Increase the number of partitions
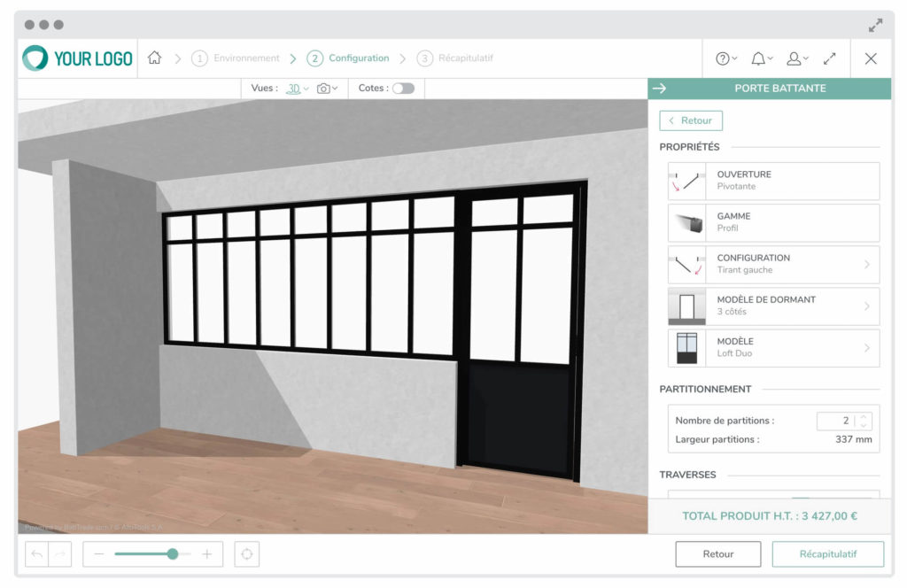 (x=864, y=417)
